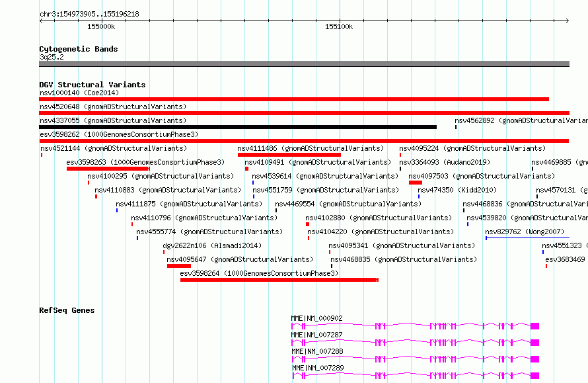Viewport: 588px width, 383px height.
Task: Click the red bar under esv3598263
Action: tap(108, 169)
